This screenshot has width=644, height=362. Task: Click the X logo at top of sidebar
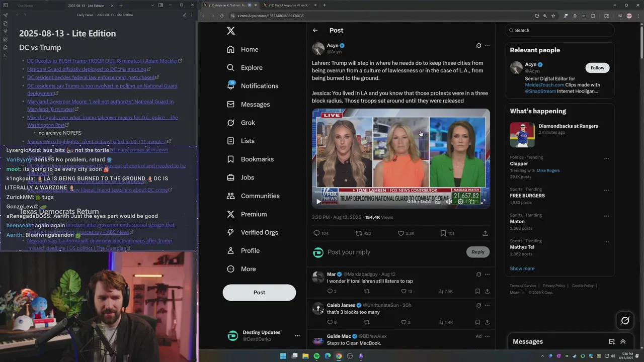pos(230,31)
